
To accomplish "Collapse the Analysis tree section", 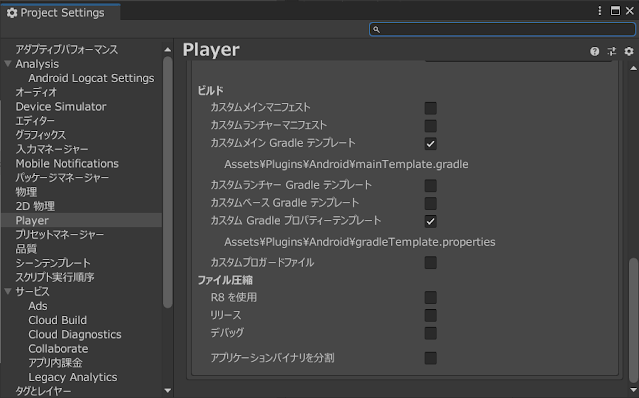I will coord(8,64).
